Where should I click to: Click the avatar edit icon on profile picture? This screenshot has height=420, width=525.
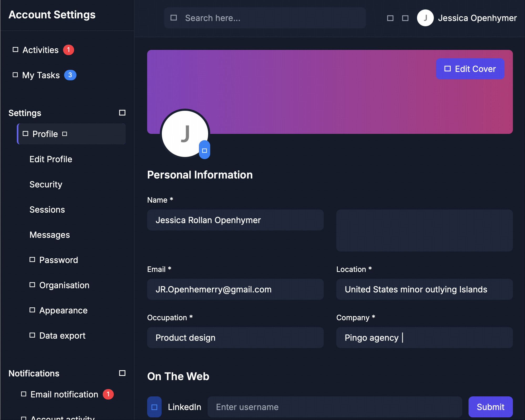pos(204,150)
